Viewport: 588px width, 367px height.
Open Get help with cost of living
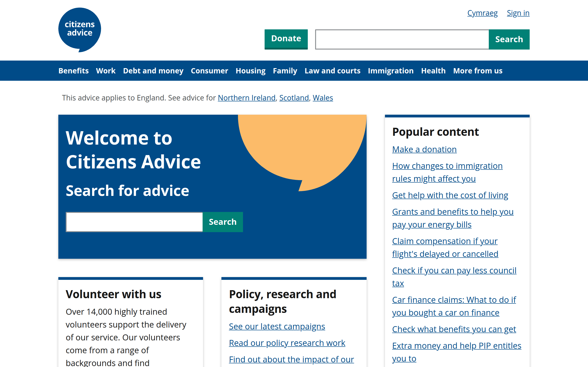(x=450, y=195)
